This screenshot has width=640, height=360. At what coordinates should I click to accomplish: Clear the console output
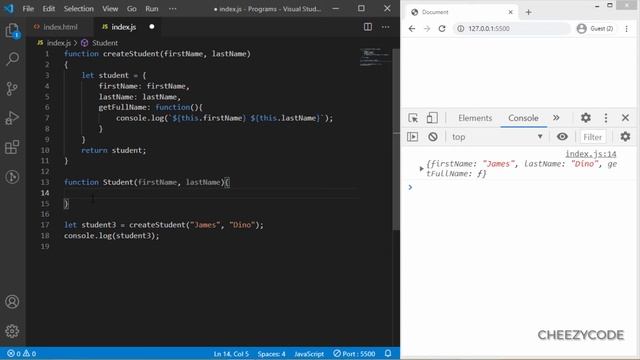coord(433,137)
